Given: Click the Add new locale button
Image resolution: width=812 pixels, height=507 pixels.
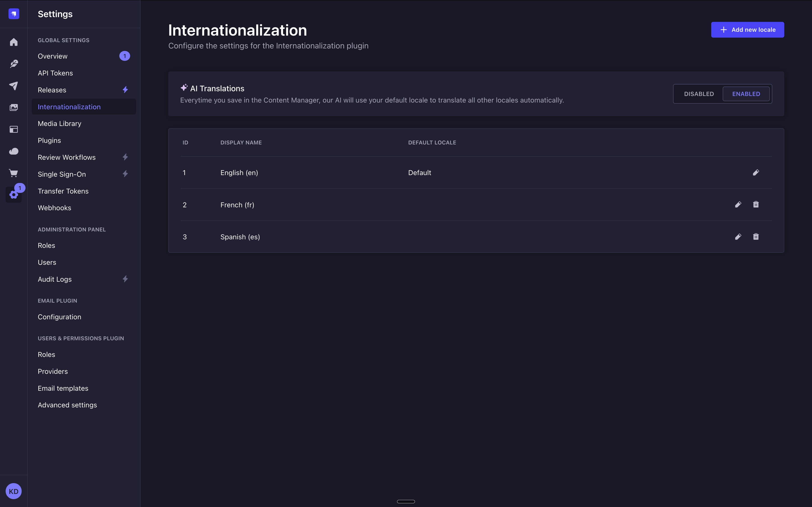Looking at the screenshot, I should (x=747, y=30).
